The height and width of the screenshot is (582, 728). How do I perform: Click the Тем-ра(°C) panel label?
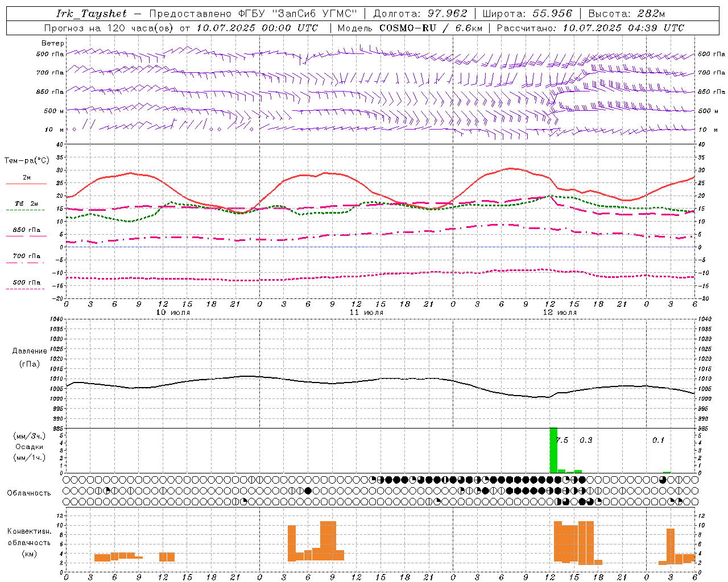click(x=27, y=161)
